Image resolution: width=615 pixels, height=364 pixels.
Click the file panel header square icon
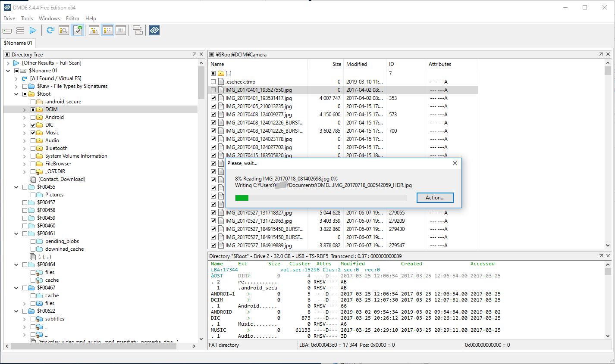pyautogui.click(x=211, y=55)
